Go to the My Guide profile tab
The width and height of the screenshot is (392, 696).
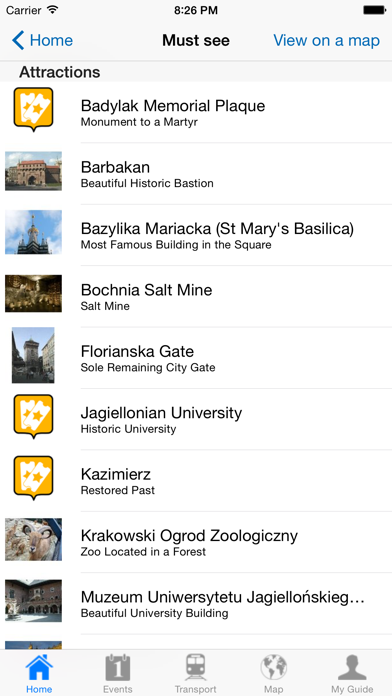pyautogui.click(x=352, y=673)
